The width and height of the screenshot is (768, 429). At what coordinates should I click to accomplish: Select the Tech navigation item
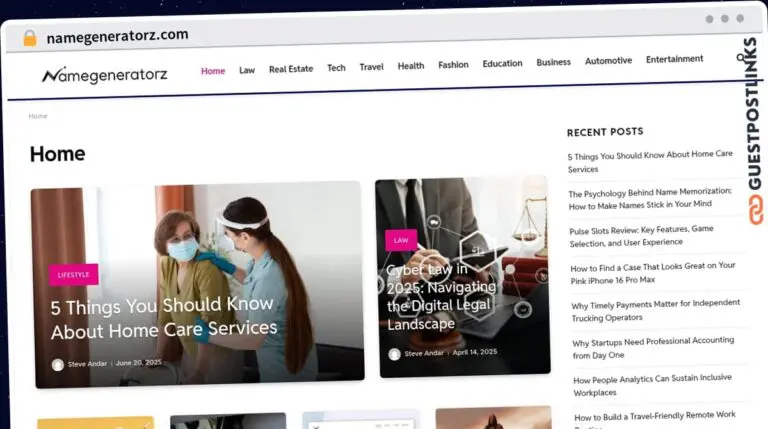tap(336, 68)
